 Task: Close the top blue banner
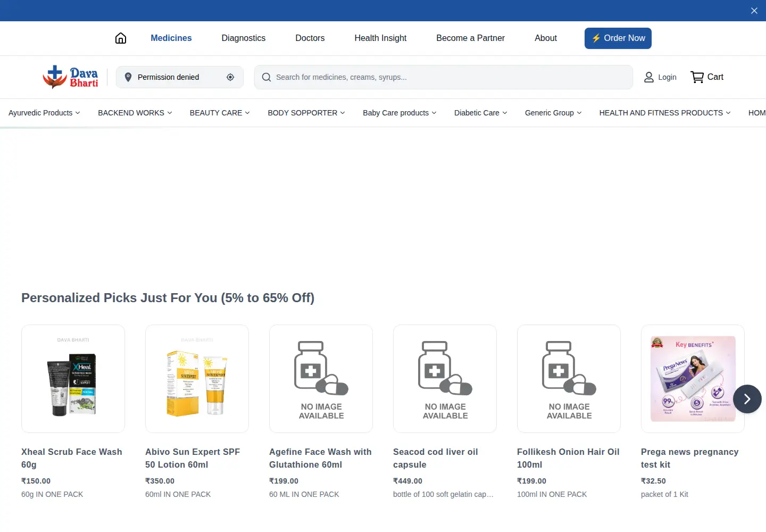754,11
